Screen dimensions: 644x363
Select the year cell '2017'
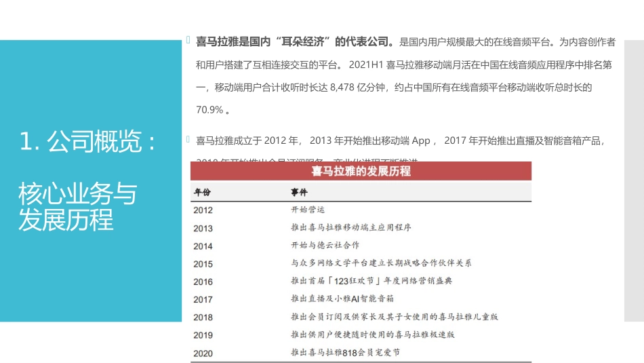(203, 300)
